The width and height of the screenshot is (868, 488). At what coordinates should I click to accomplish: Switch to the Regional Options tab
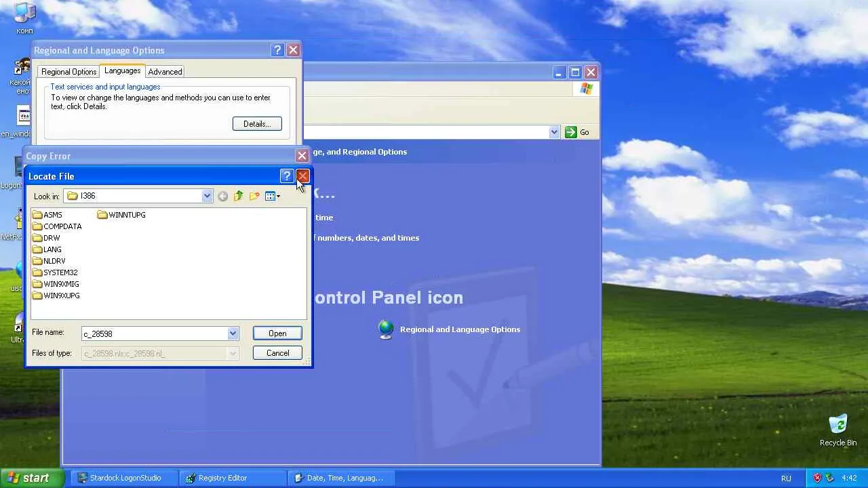click(x=68, y=72)
